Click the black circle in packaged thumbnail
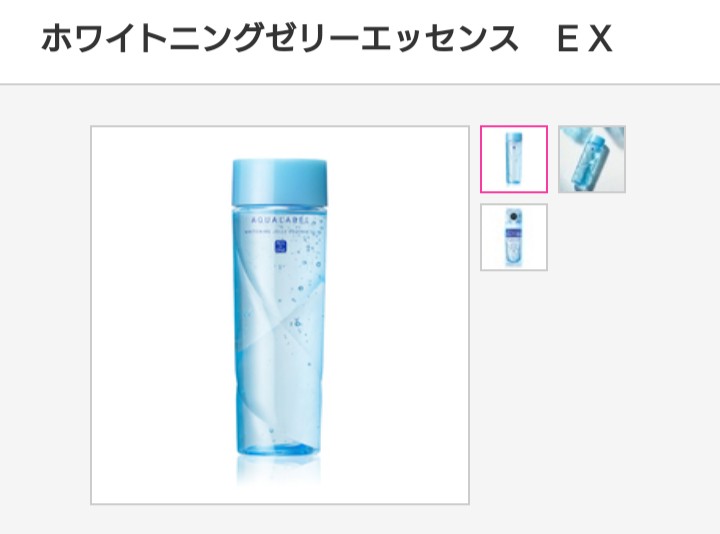This screenshot has width=720, height=534. (x=513, y=216)
